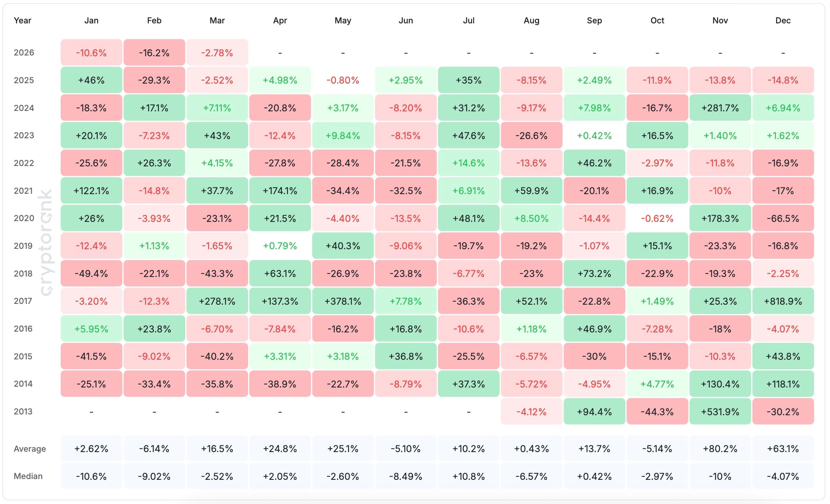Select the +10.8% July median cell
Viewport: 830px width, 504px height.
coord(469,477)
